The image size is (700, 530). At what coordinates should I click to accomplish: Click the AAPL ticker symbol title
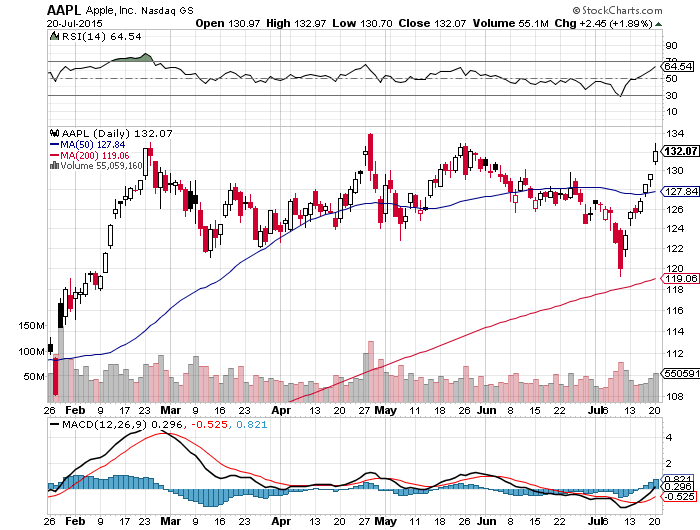click(64, 10)
